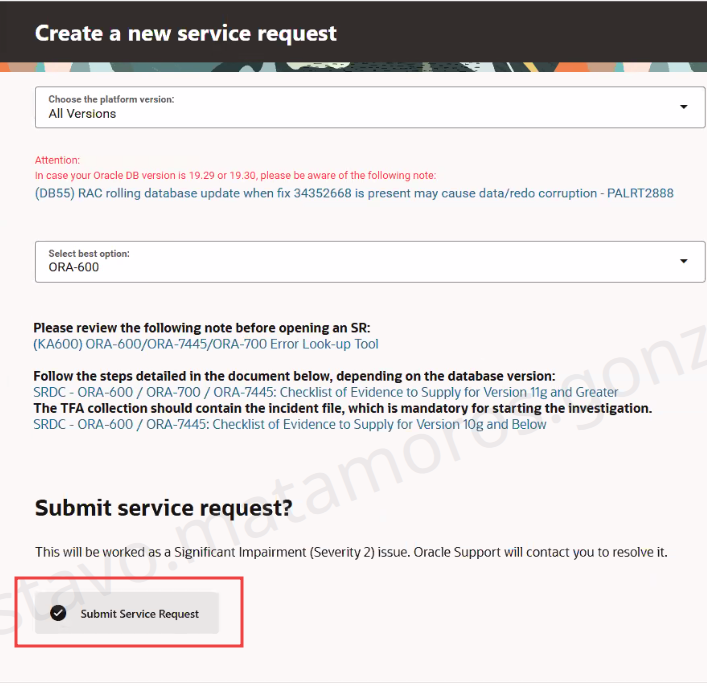Click the red Attention warning text
The width and height of the screenshot is (707, 686).
[x=235, y=175]
